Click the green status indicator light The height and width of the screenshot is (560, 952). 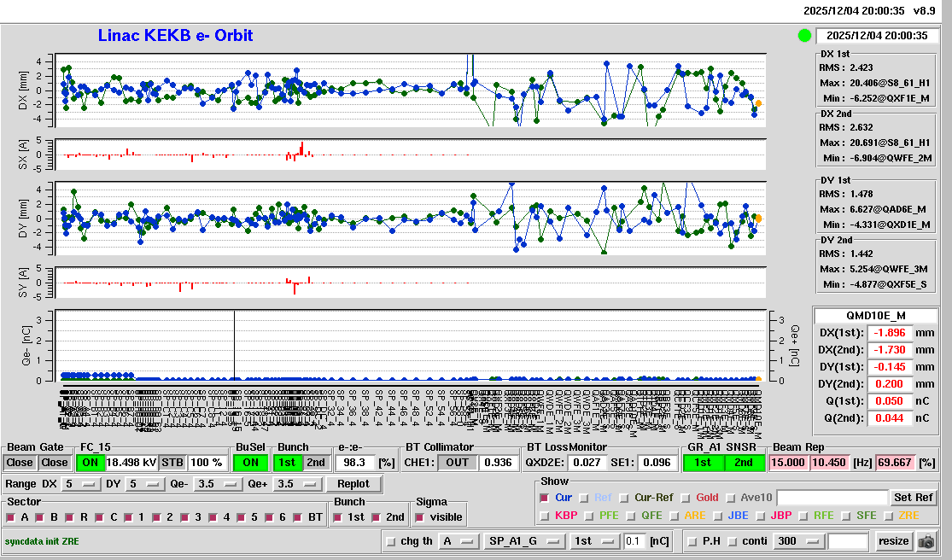803,36
